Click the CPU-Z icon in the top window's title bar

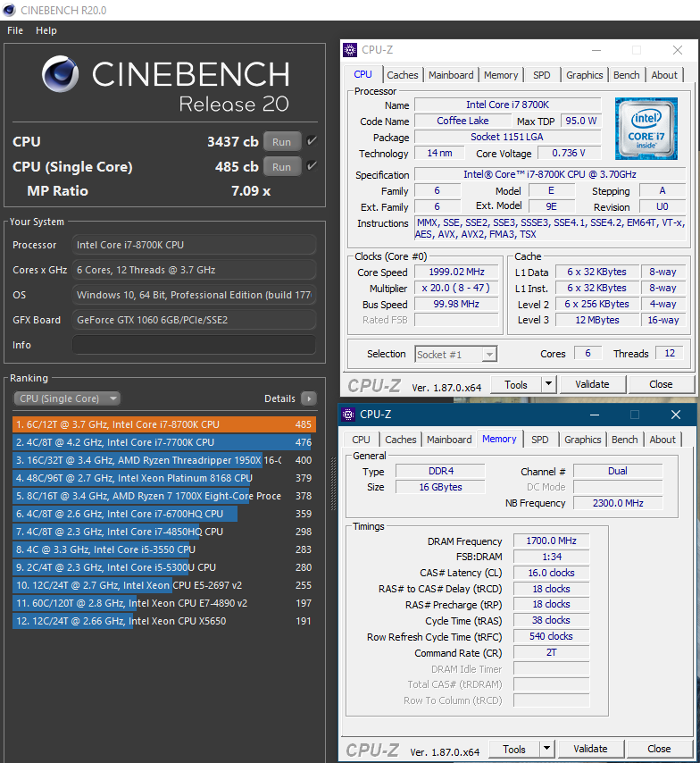click(x=350, y=50)
